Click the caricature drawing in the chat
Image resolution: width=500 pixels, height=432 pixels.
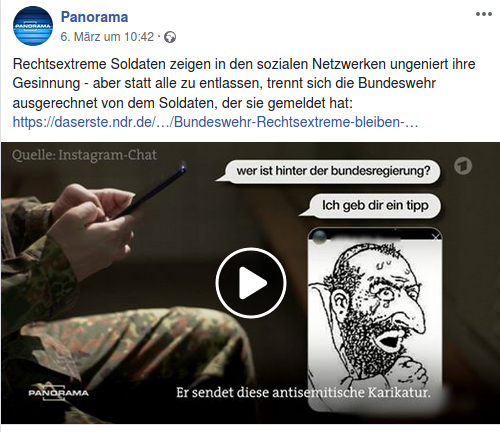click(x=375, y=318)
